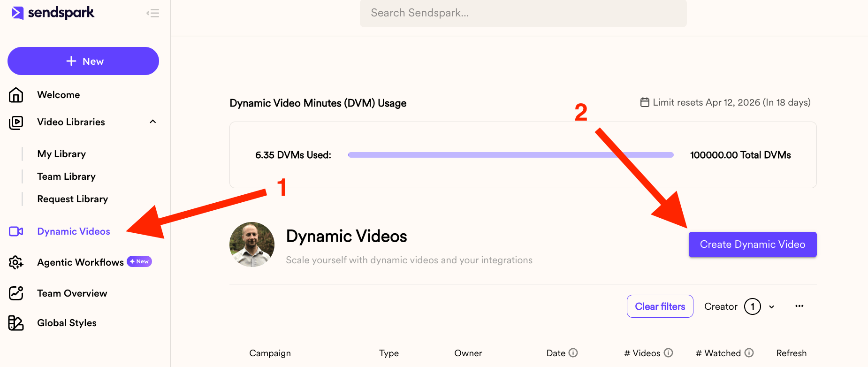Click the Team Overview chart icon
The width and height of the screenshot is (868, 367).
[16, 293]
